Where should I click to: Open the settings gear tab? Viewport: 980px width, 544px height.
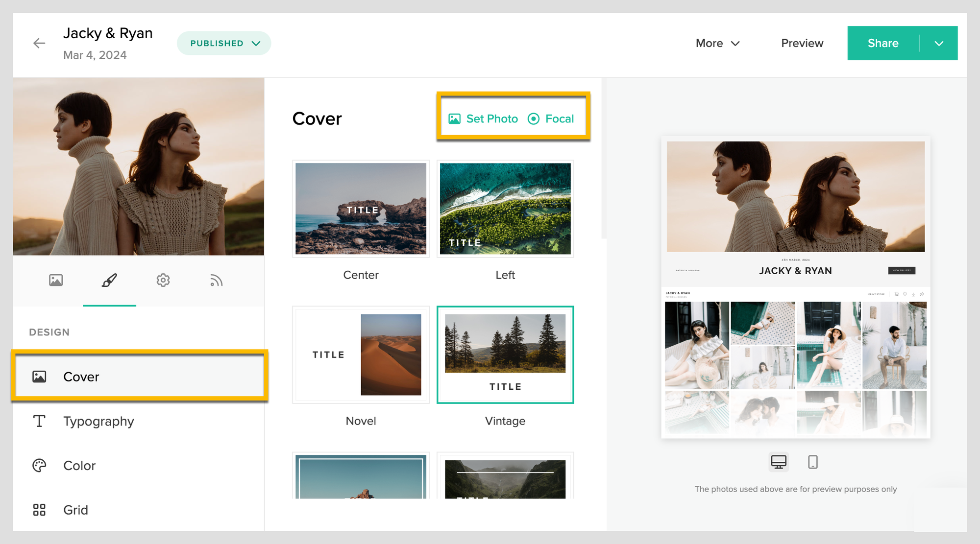(163, 280)
